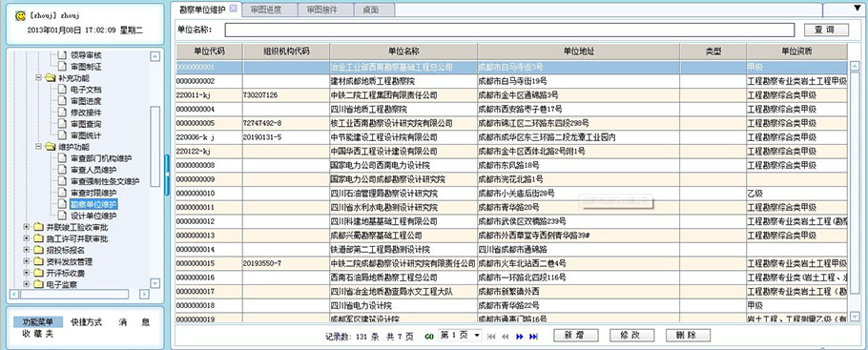The image size is (868, 350).
Task: Select the 功能菜单 panel tab
Action: tap(37, 322)
